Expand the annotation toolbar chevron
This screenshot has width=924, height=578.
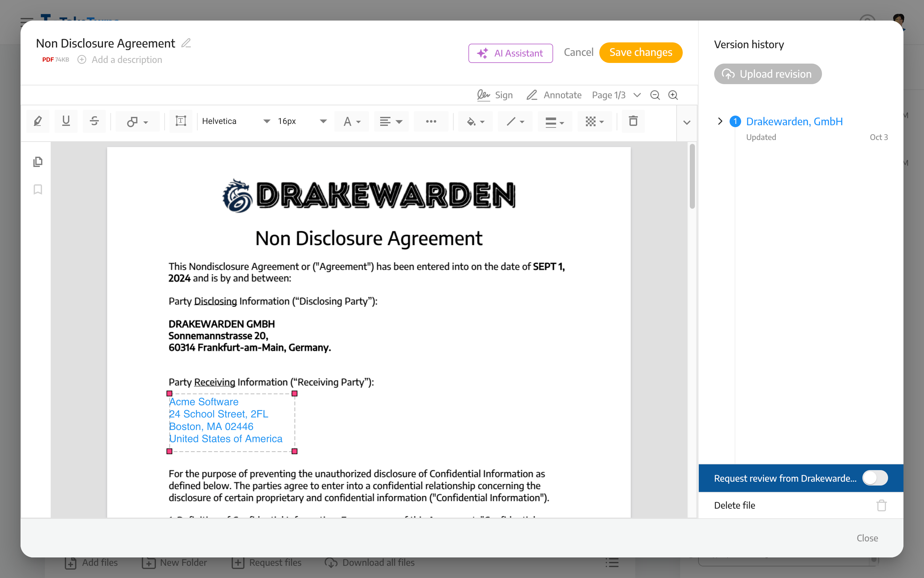[687, 123]
